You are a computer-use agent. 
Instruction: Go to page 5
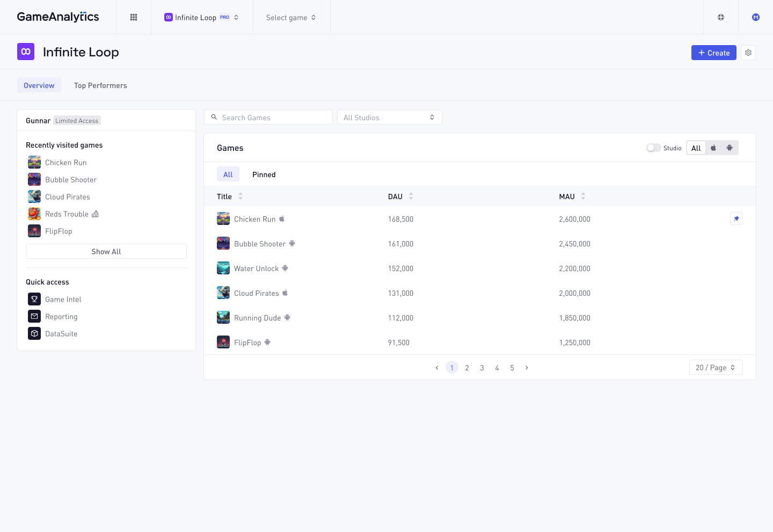(512, 368)
